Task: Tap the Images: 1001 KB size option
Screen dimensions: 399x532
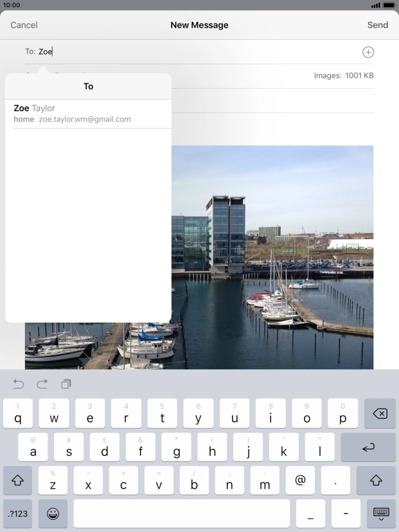Action: click(x=344, y=76)
